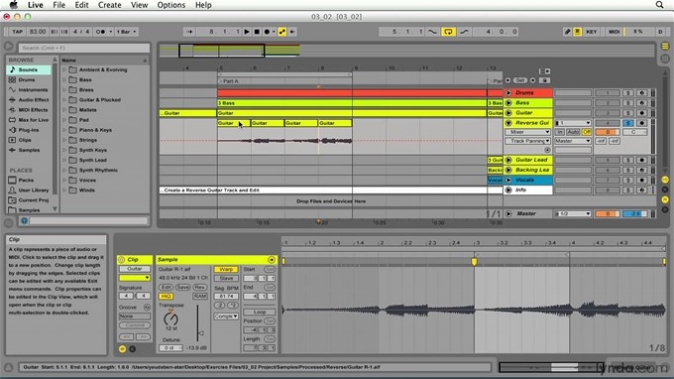
Task: Toggle the Metronome button
Action: [101, 32]
